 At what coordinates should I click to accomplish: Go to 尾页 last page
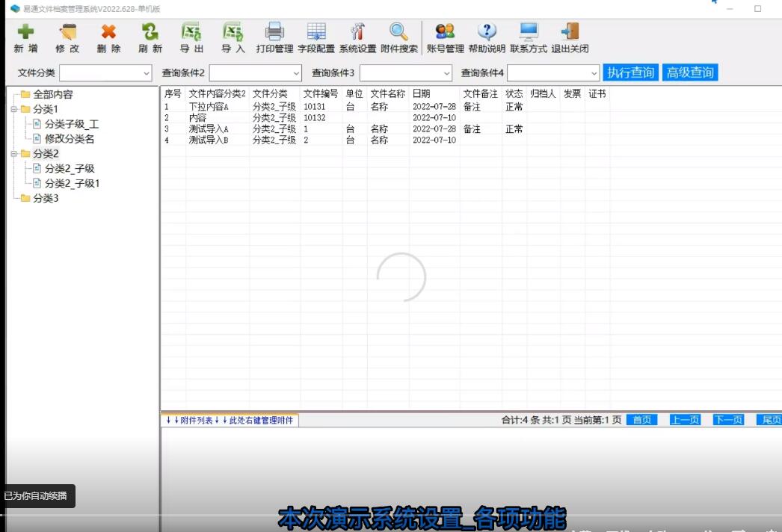click(x=769, y=420)
